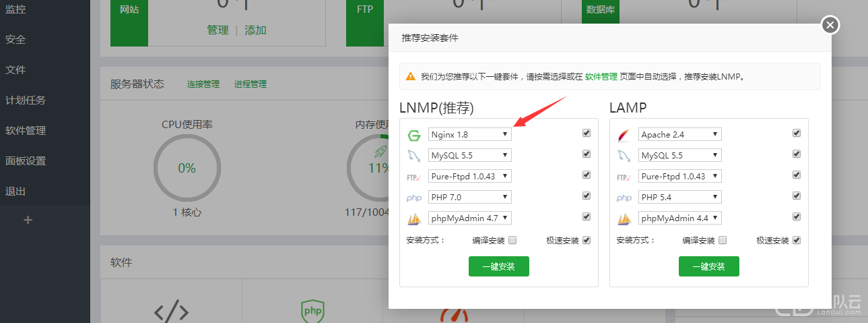868x323 pixels.
Task: Toggle 极速安装 checkbox under LAMP
Action: pyautogui.click(x=797, y=240)
